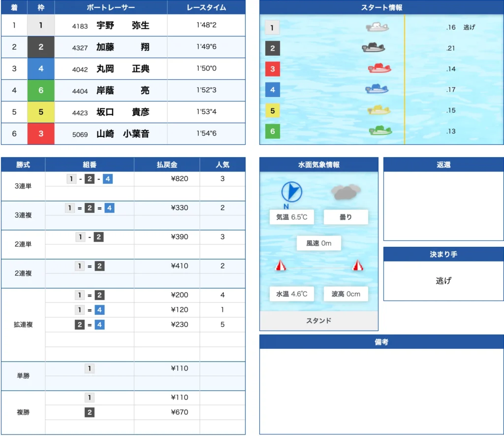Click the 気温 6.5℃ button

[291, 217]
